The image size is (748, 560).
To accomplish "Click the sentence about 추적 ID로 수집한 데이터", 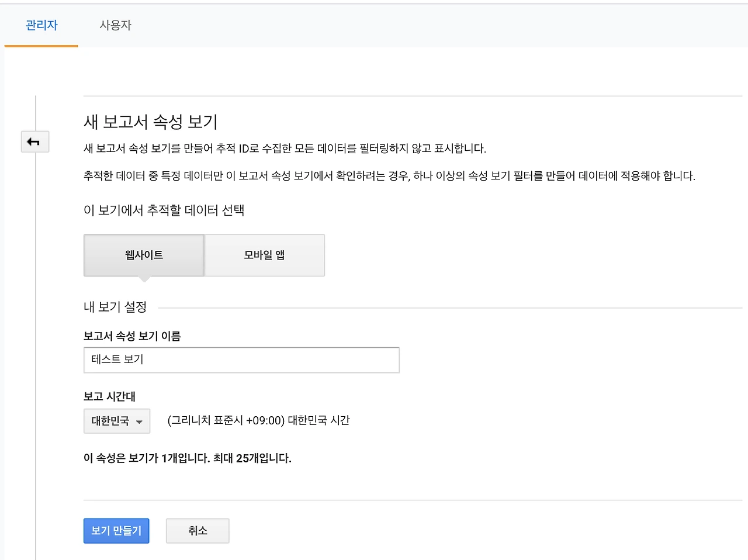I will [285, 148].
